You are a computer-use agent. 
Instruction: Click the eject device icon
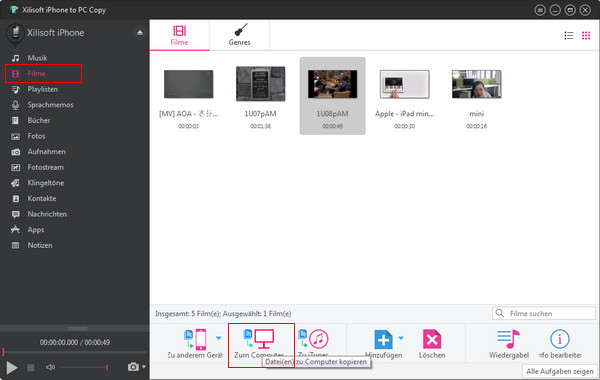click(x=140, y=33)
